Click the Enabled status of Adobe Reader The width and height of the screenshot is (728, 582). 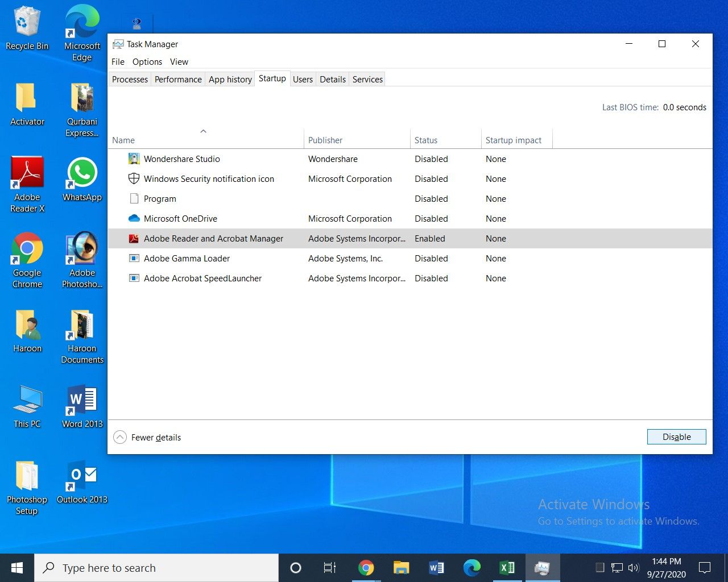coord(430,239)
